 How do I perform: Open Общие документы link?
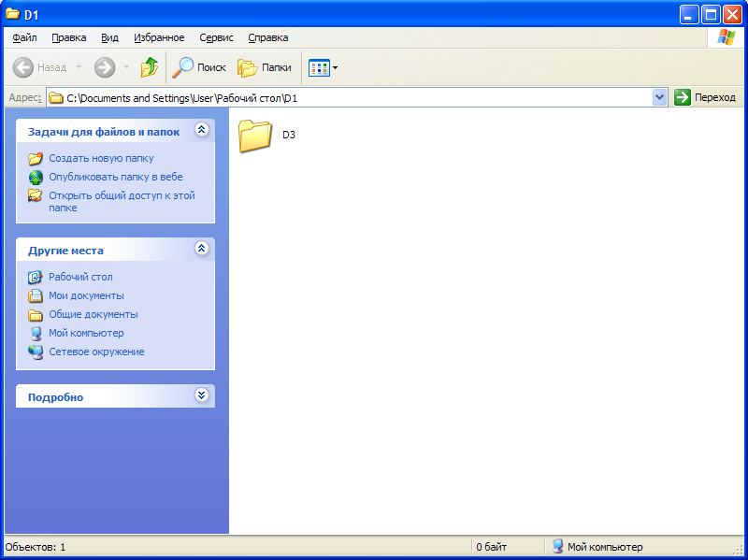click(x=93, y=314)
